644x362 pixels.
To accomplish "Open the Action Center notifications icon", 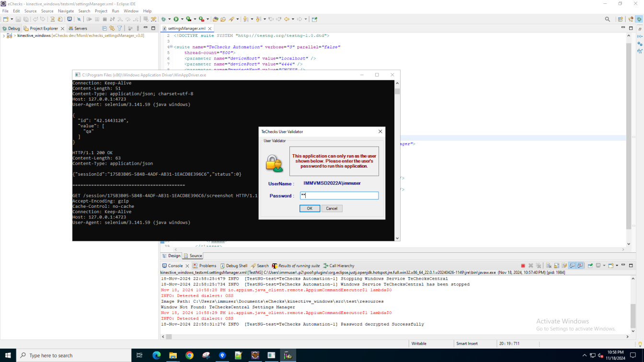I will [x=633, y=355].
